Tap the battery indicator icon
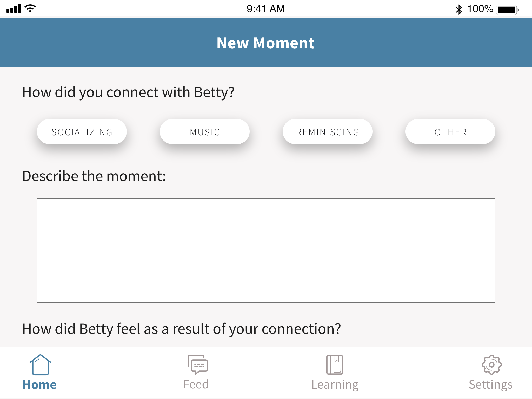532x399 pixels. tap(507, 10)
